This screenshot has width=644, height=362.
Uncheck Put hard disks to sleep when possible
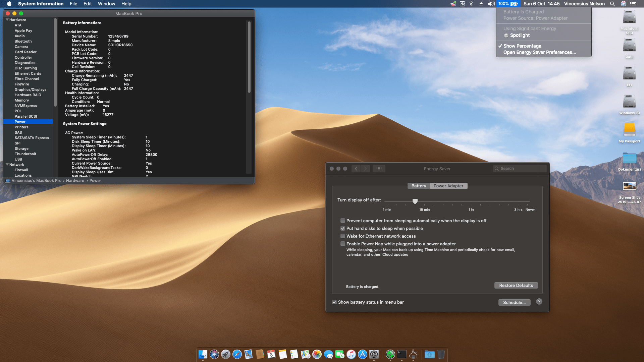click(x=343, y=228)
